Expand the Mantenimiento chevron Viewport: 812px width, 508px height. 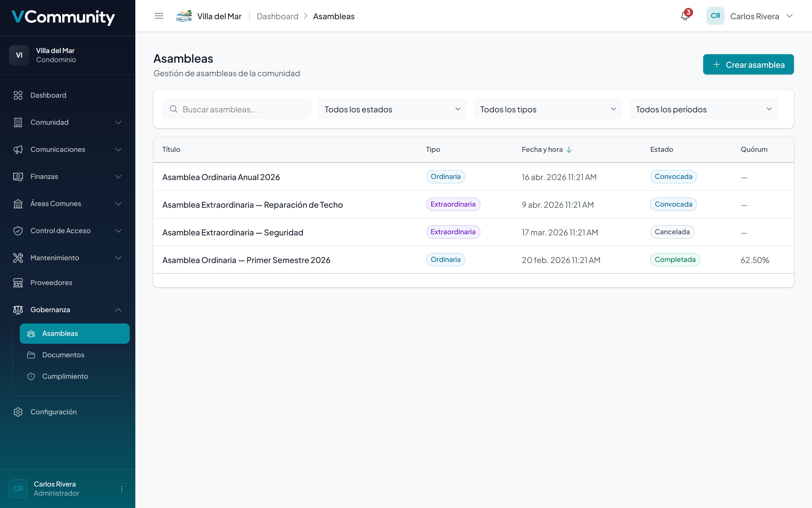118,258
